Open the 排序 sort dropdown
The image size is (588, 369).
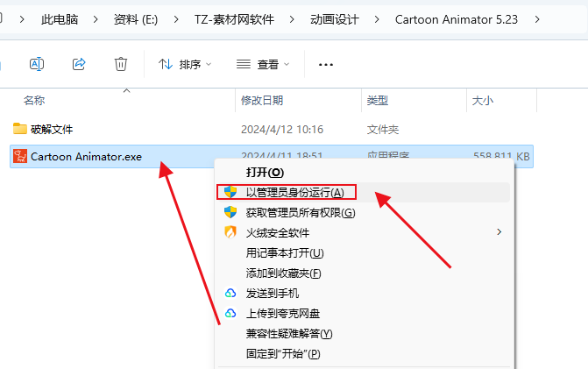click(185, 65)
